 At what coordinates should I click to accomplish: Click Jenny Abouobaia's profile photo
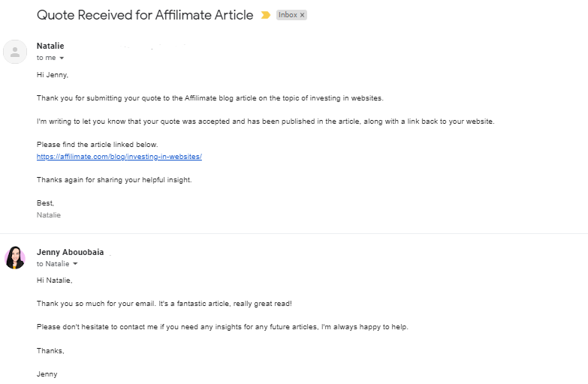(15, 257)
